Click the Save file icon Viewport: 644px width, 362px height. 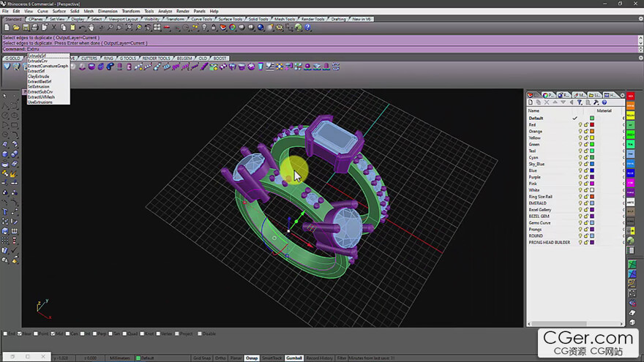pos(26,28)
